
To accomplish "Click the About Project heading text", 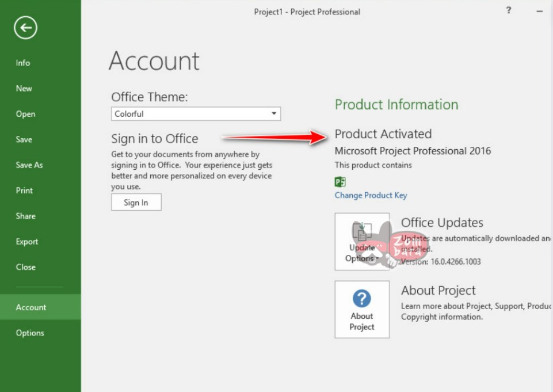I will tap(438, 290).
